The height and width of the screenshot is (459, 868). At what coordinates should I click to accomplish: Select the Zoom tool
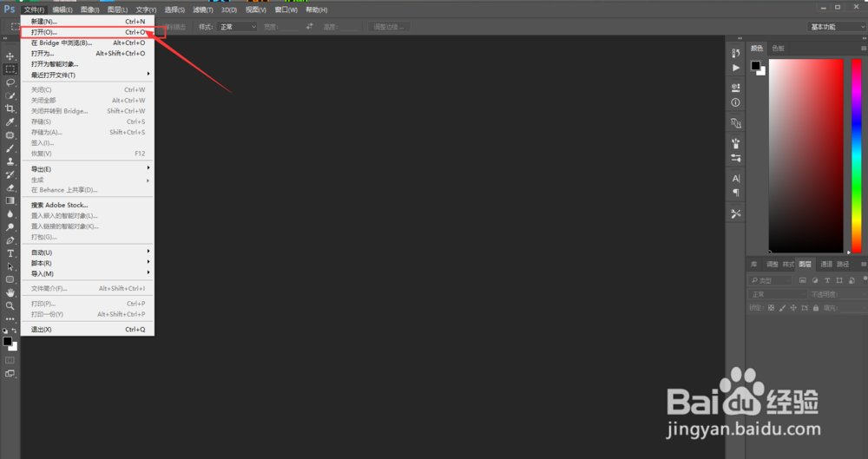(10, 305)
